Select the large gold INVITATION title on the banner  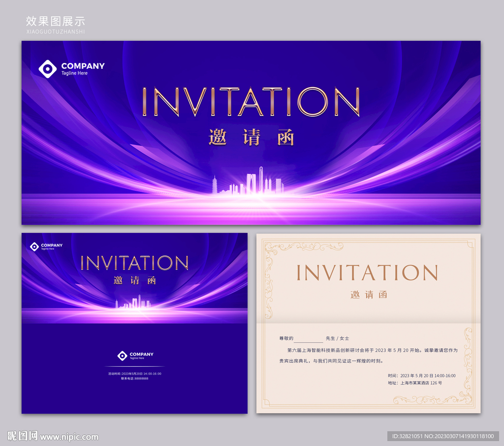[x=251, y=102]
